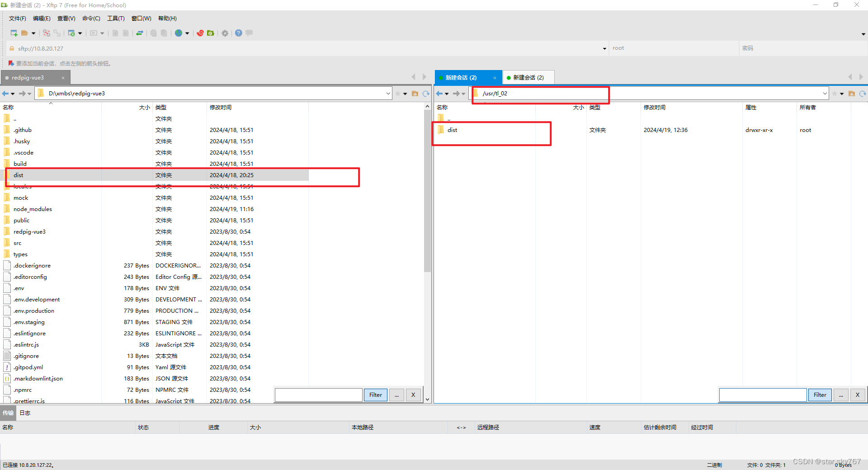868x470 pixels.
Task: Click the local pane filter input field
Action: pyautogui.click(x=319, y=395)
